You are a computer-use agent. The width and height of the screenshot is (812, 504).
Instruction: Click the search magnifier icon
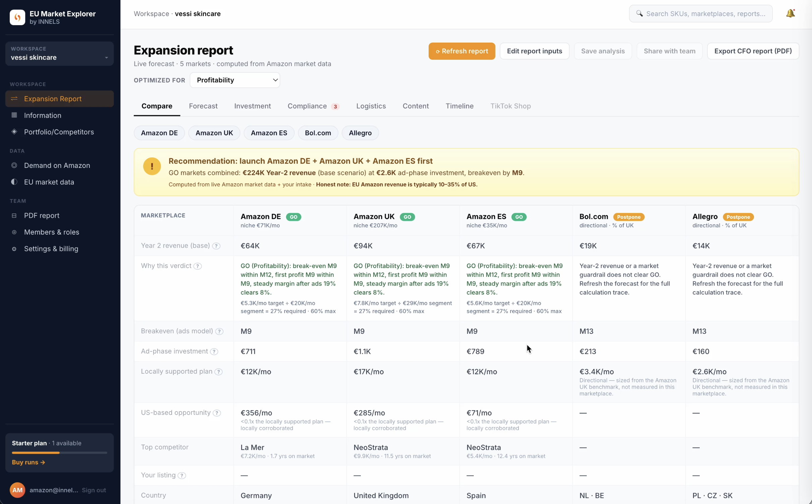click(639, 13)
